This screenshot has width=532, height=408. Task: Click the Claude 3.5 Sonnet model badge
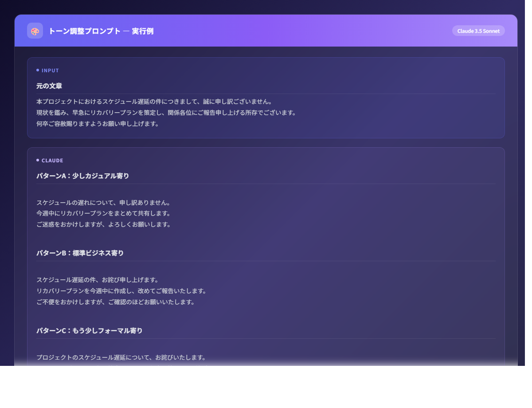pyautogui.click(x=478, y=31)
